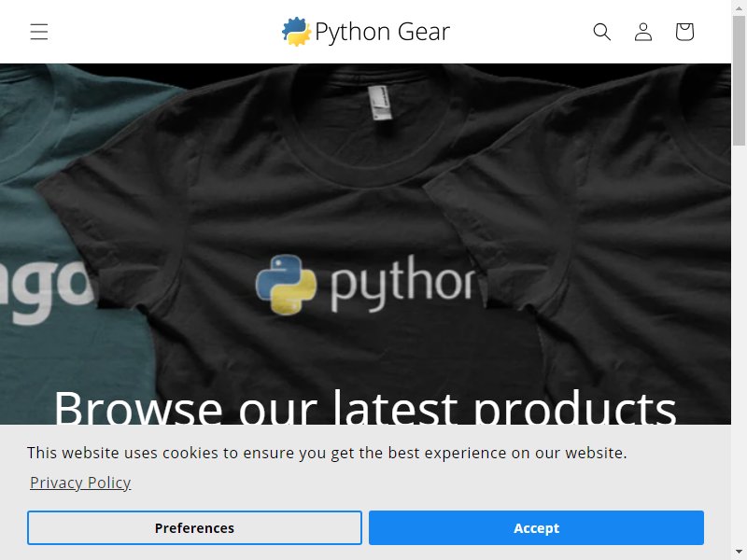View the shopping cart
This screenshot has height=560, width=747.
click(x=684, y=32)
